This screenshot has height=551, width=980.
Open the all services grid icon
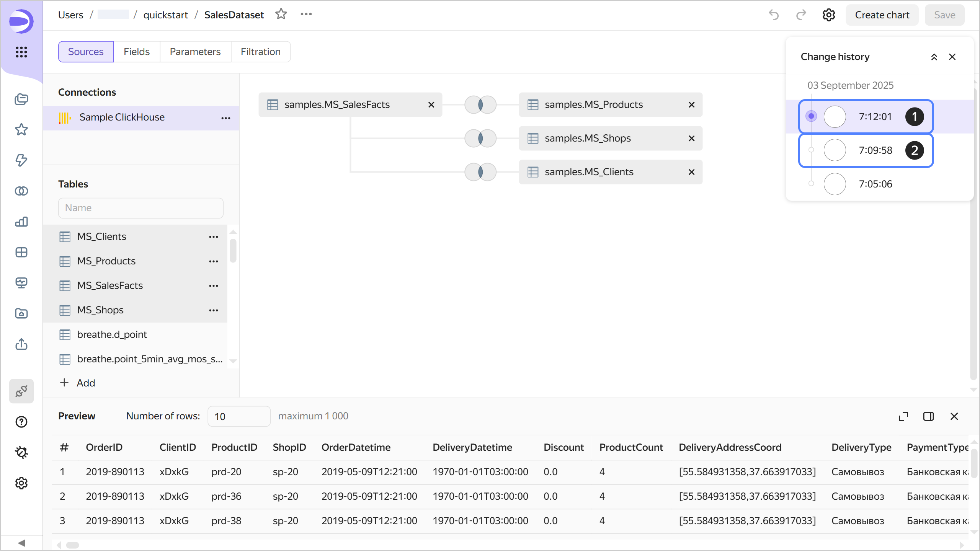point(21,52)
